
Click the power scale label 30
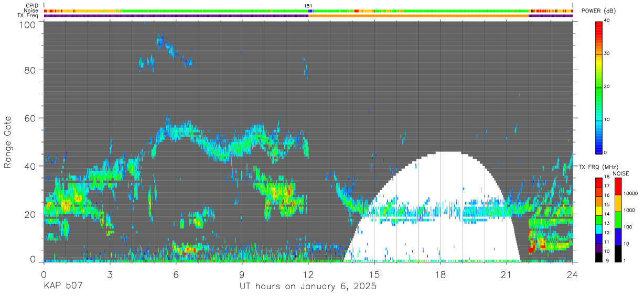607,53
